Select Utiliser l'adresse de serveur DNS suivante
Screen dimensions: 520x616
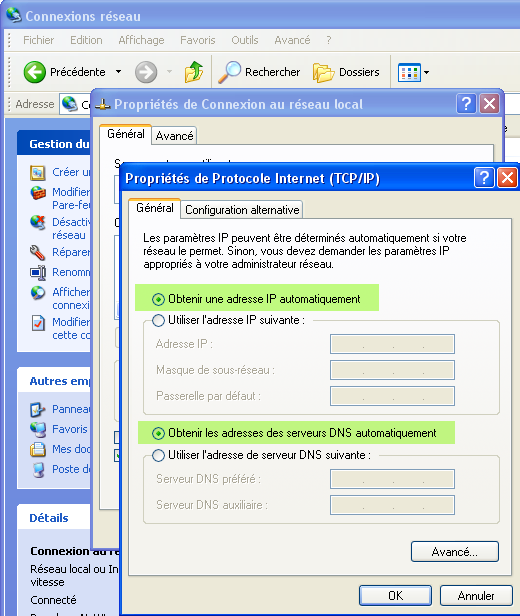click(261, 455)
